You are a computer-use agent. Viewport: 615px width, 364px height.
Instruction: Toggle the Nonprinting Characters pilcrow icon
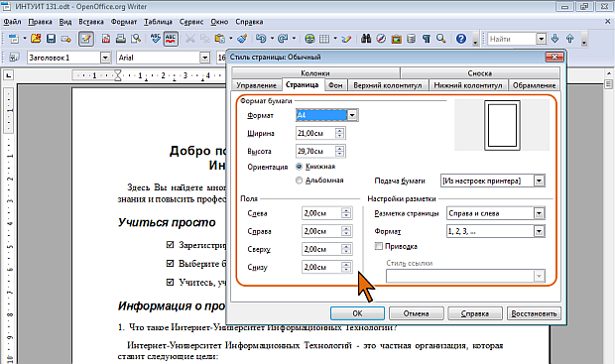point(426,39)
